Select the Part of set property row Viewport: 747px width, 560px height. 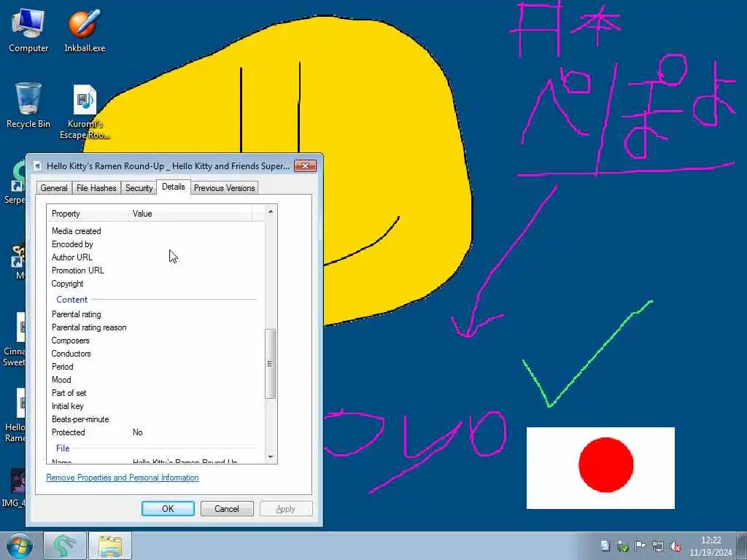155,393
